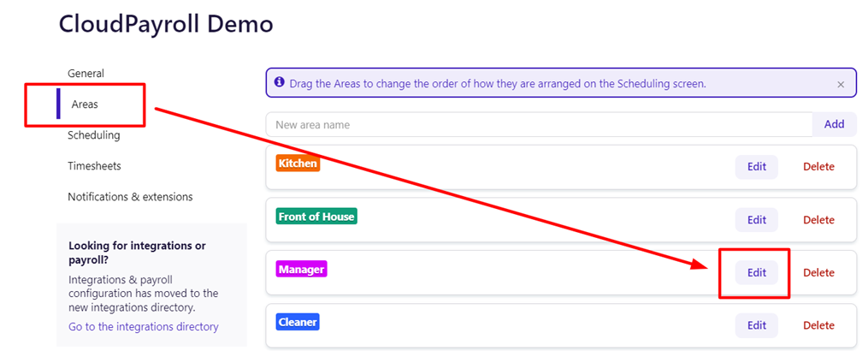Edit the Front of House area

click(x=756, y=219)
